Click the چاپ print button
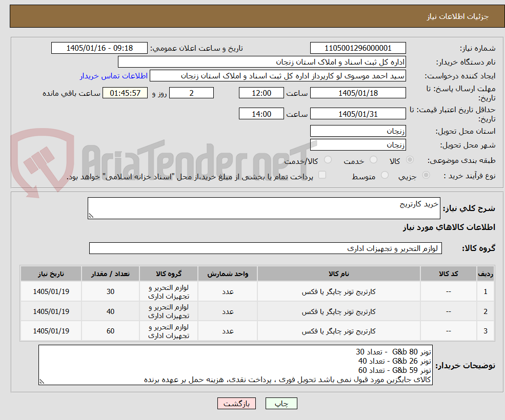The height and width of the screenshot is (420, 505). (281, 404)
